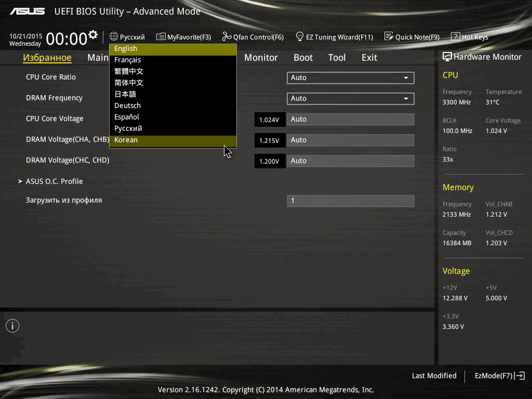Image resolution: width=532 pixels, height=399 pixels.
Task: Click the CPU Core Voltage Auto field
Action: 351,119
